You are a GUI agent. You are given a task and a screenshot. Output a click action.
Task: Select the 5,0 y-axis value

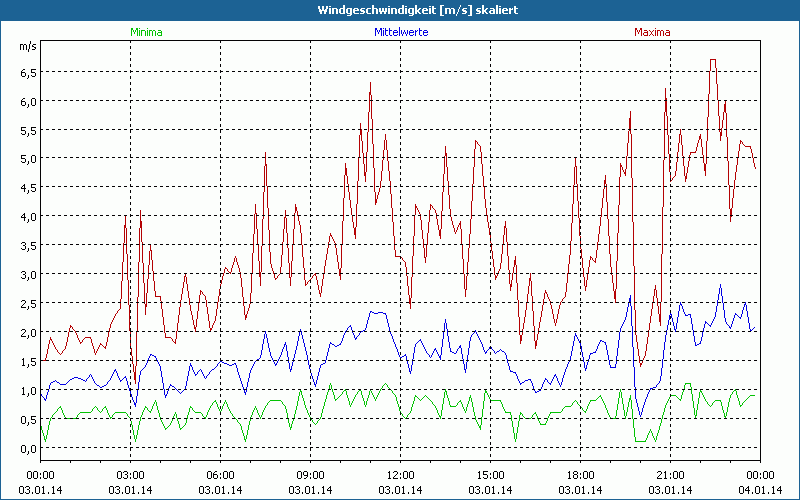27,158
